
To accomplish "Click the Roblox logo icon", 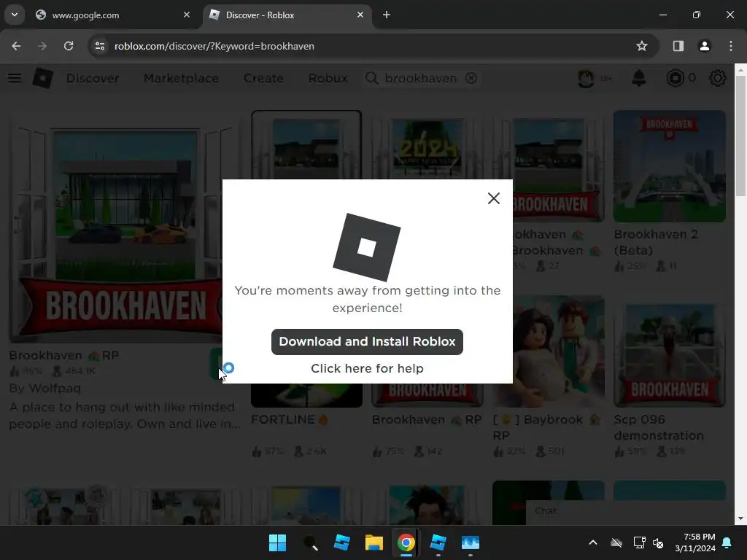I will point(43,78).
